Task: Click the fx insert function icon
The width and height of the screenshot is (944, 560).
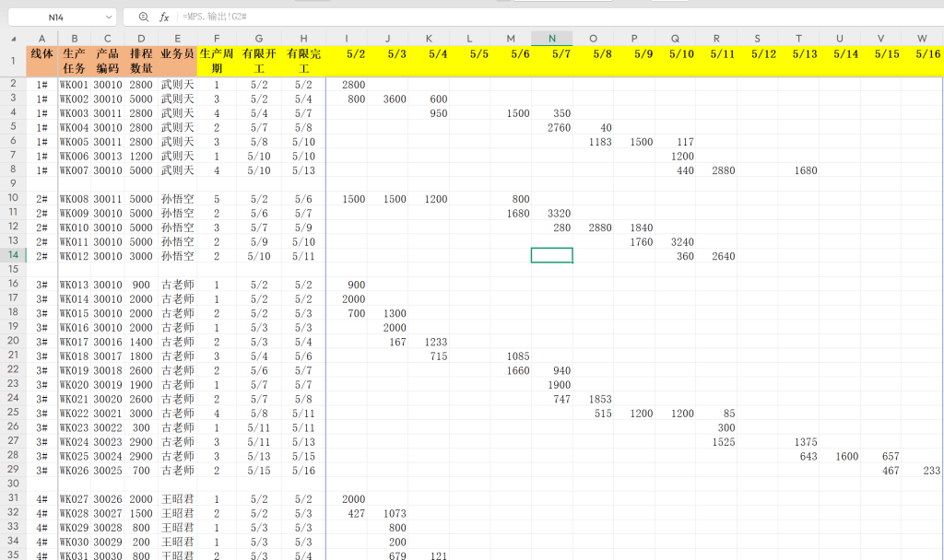Action: pos(164,17)
